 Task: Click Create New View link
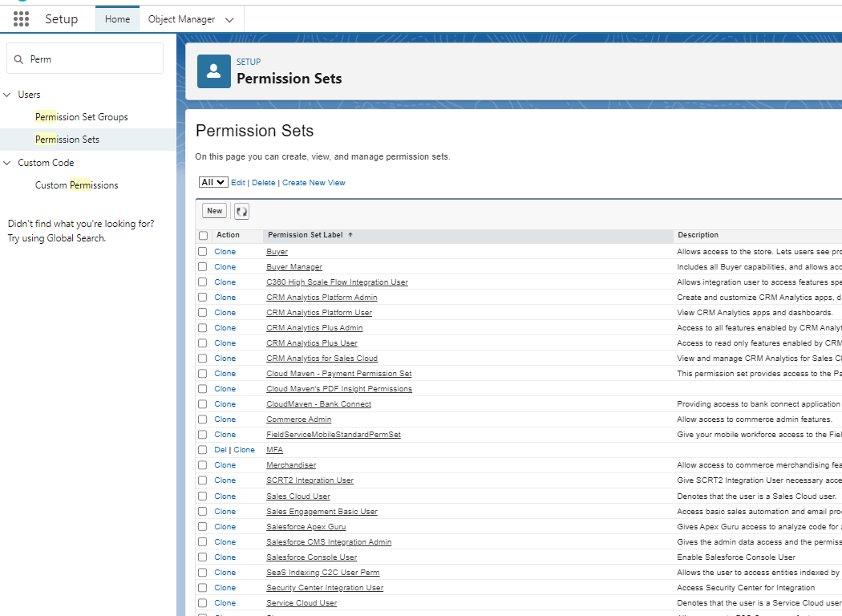pos(314,183)
